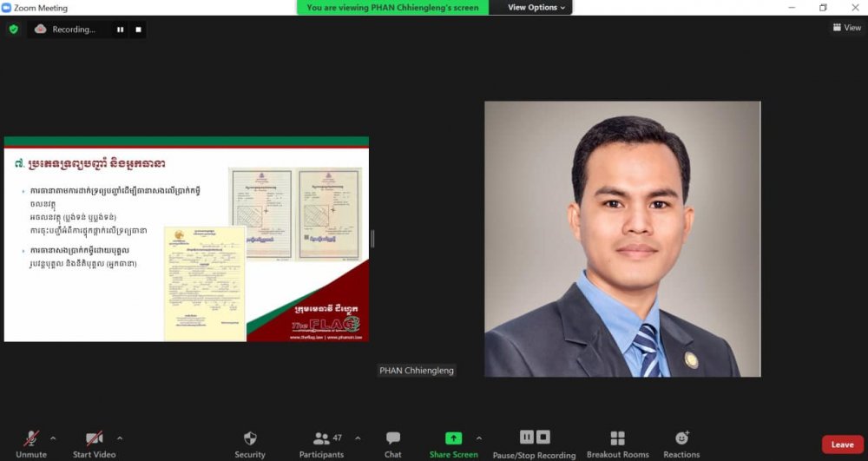Click the green encryption shield icon
This screenshot has width=868, height=461.
click(x=13, y=29)
